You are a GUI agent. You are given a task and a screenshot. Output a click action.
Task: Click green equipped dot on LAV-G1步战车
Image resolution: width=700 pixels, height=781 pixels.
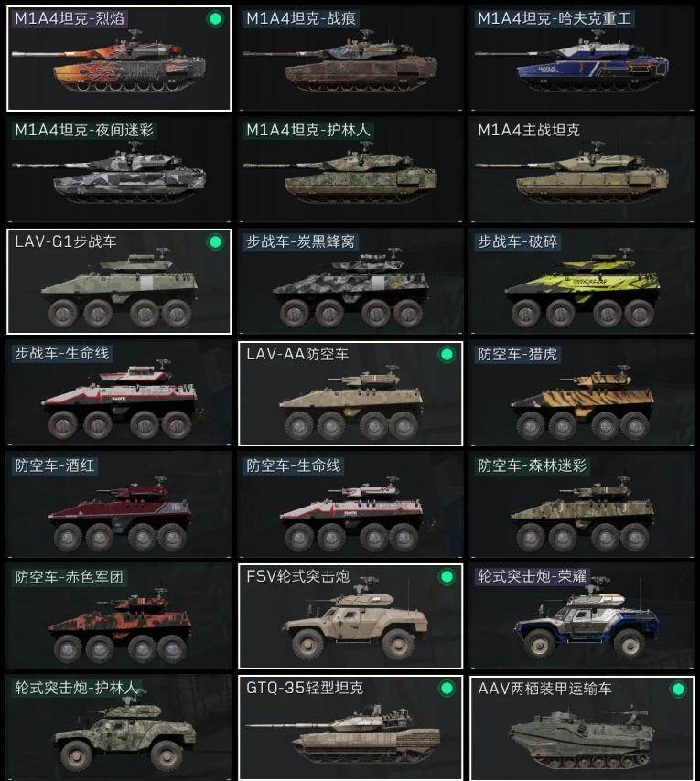215,242
